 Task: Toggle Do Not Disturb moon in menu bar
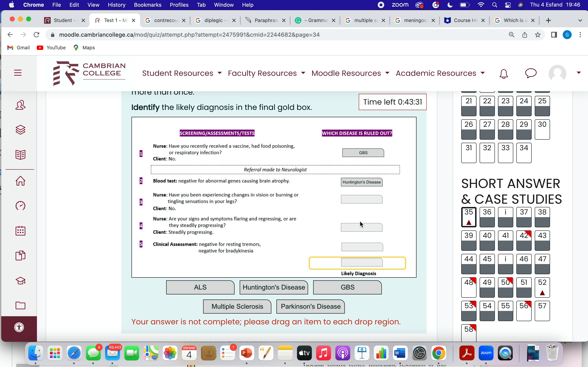click(450, 5)
